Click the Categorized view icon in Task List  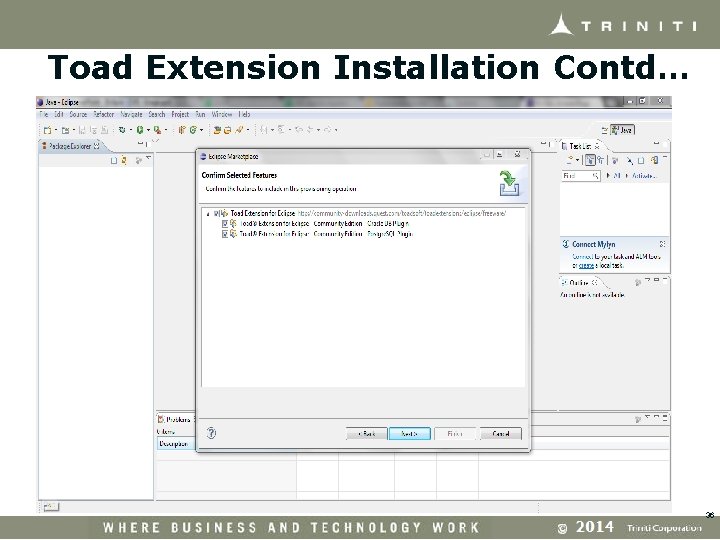tap(590, 160)
